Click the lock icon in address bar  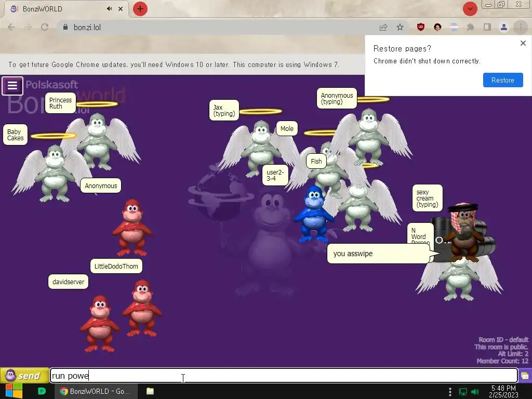(65, 27)
